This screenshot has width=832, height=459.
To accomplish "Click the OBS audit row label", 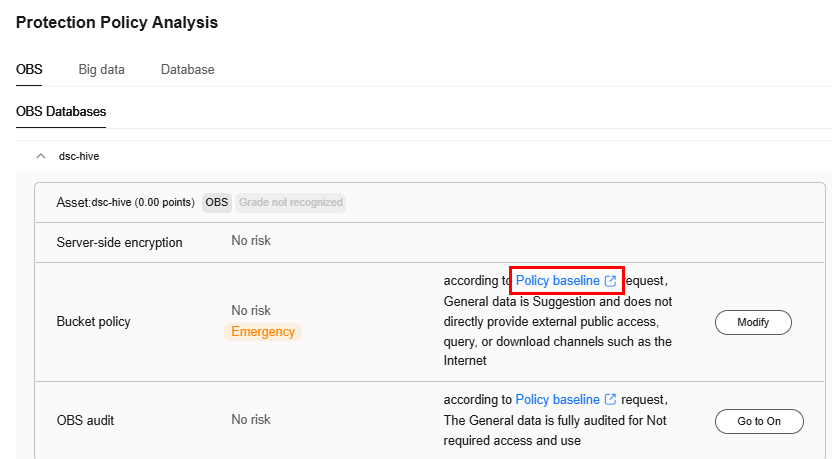I will pyautogui.click(x=85, y=420).
